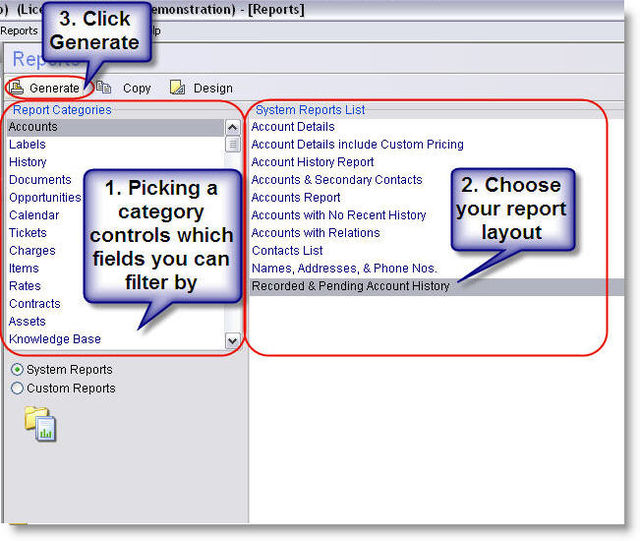The image size is (640, 541).
Task: Select the Labels report category
Action: tap(27, 145)
